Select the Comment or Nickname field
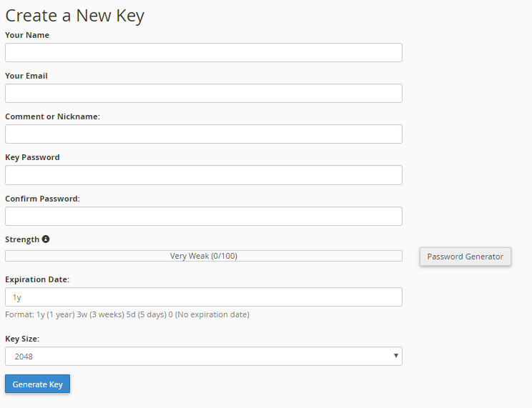Viewport: 532px width, 408px height. click(204, 134)
